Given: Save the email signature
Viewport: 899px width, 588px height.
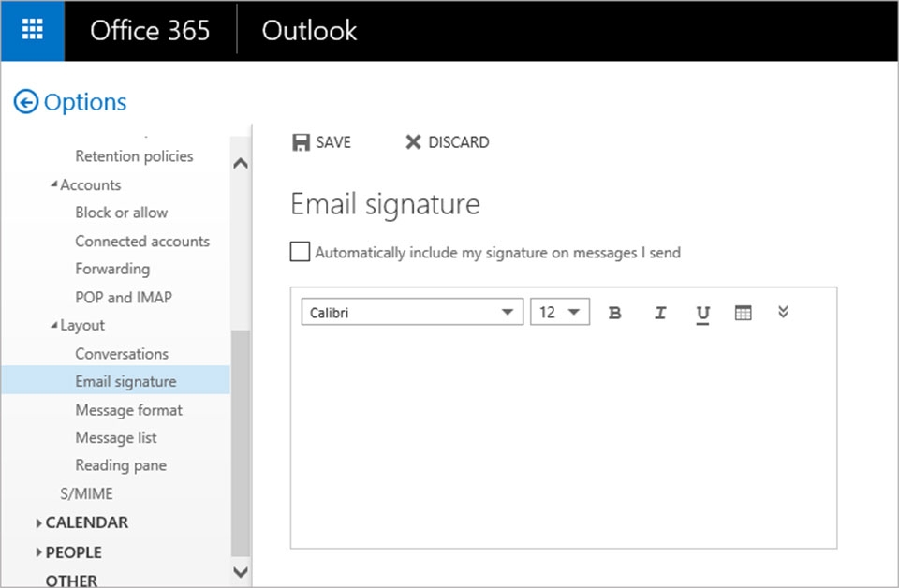Looking at the screenshot, I should [x=322, y=142].
